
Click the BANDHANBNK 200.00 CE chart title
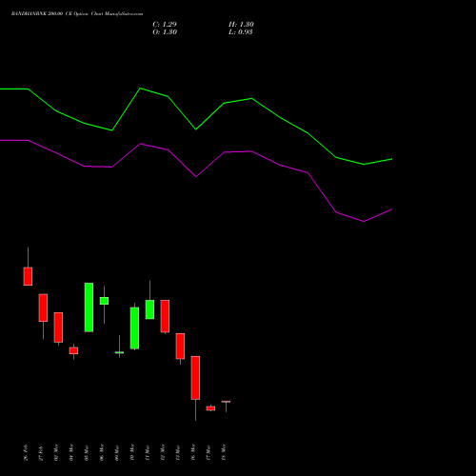(77, 14)
